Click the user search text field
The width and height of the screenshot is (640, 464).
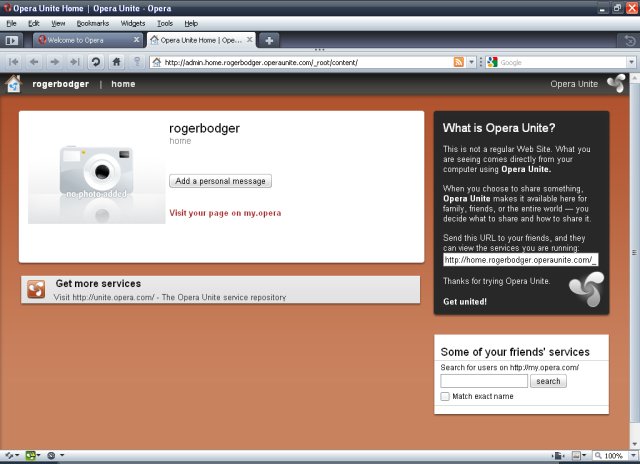tap(484, 381)
